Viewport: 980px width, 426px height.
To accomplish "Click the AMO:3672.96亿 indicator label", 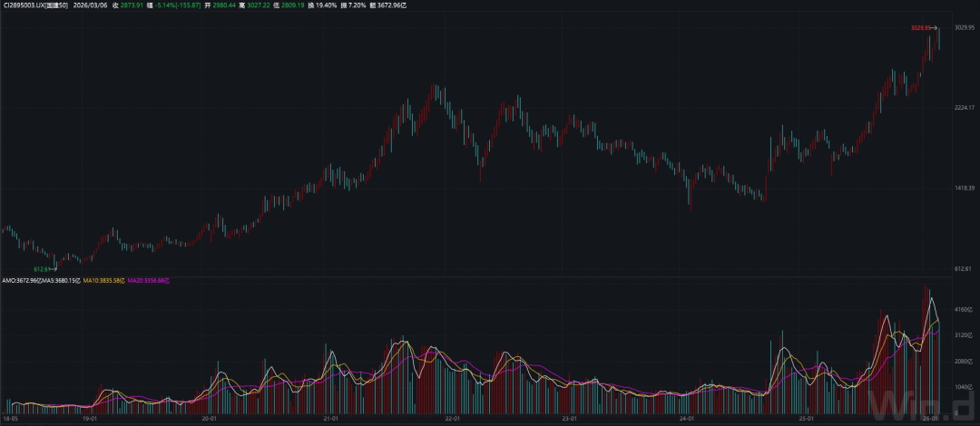I will point(21,281).
